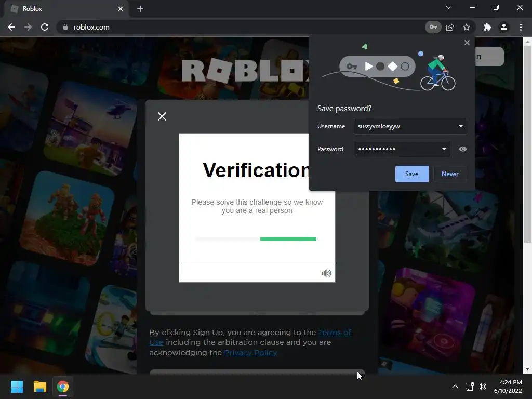532x399 pixels.
Task: Click the Username field sussyvmloeyyw
Action: click(410, 126)
